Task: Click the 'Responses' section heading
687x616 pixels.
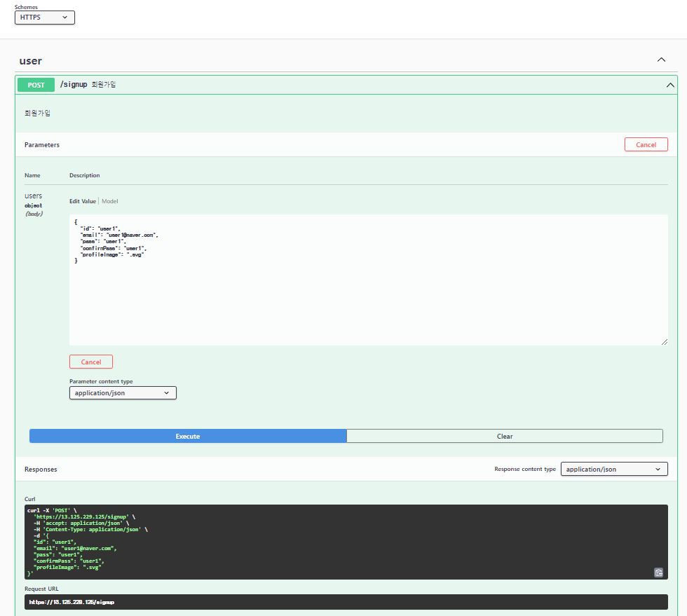Action: [41, 470]
